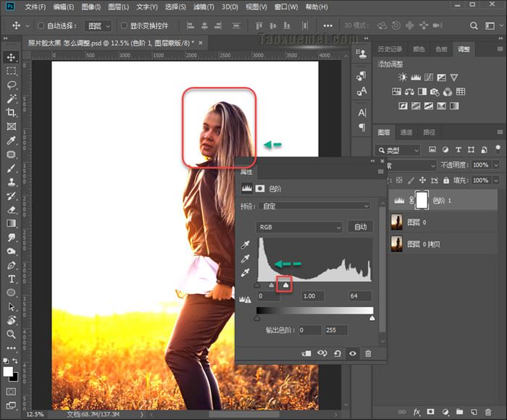Select the Move tool
This screenshot has height=420, width=507.
point(12,57)
